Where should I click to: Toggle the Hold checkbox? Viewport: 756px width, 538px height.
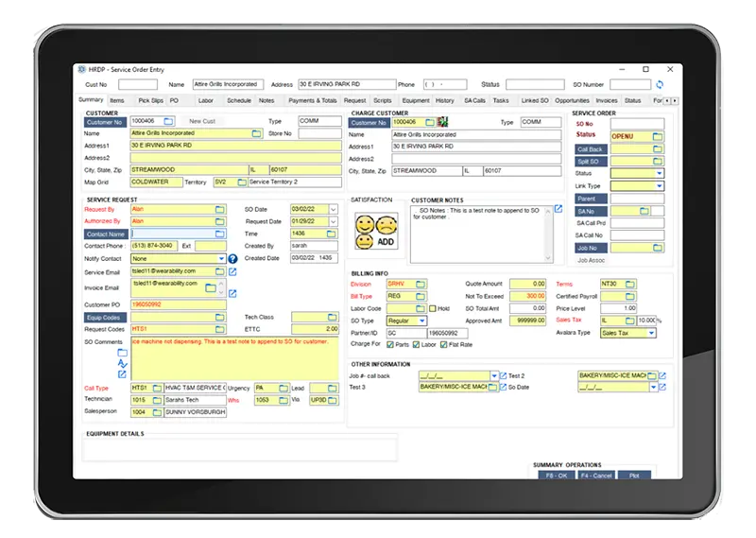click(x=433, y=308)
